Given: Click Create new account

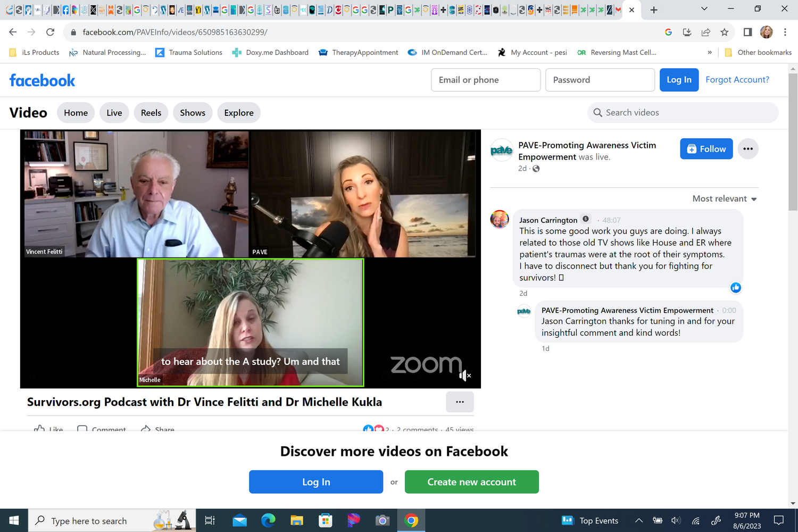Looking at the screenshot, I should [472, 482].
